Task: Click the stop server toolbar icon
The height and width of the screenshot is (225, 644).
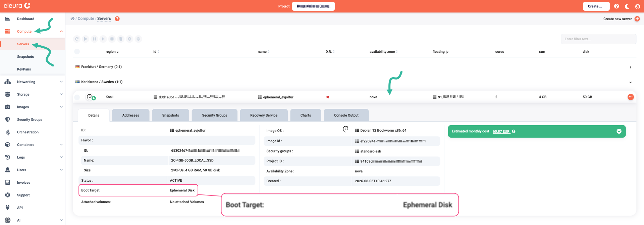Action: click(x=112, y=39)
